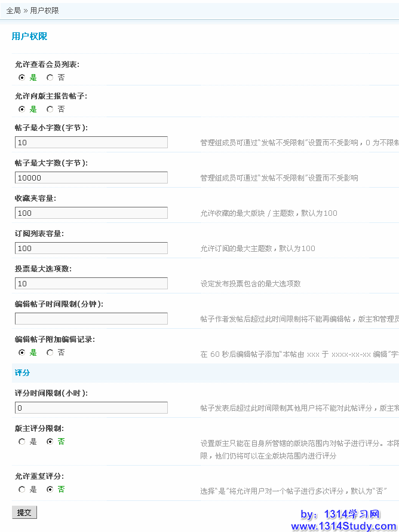Click into the 收藏夹容量 text box
The height and width of the screenshot is (532, 399).
[x=91, y=213]
